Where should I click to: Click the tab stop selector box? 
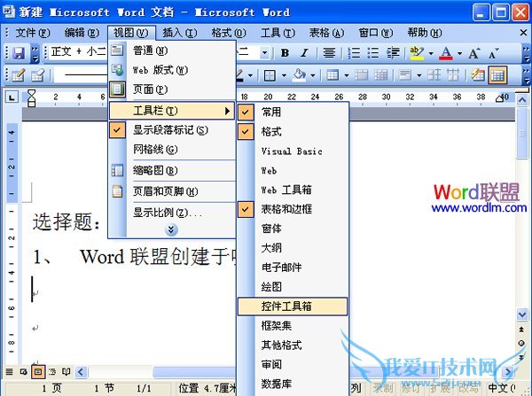pos(12,97)
